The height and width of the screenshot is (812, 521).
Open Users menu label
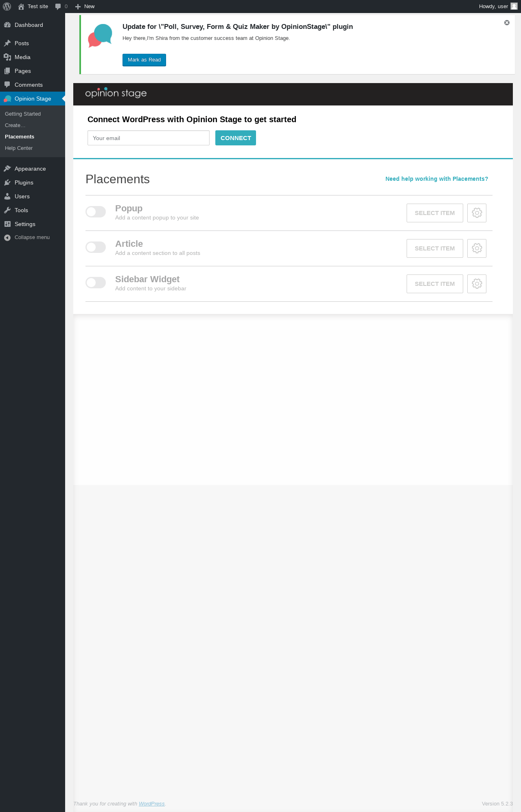[22, 196]
